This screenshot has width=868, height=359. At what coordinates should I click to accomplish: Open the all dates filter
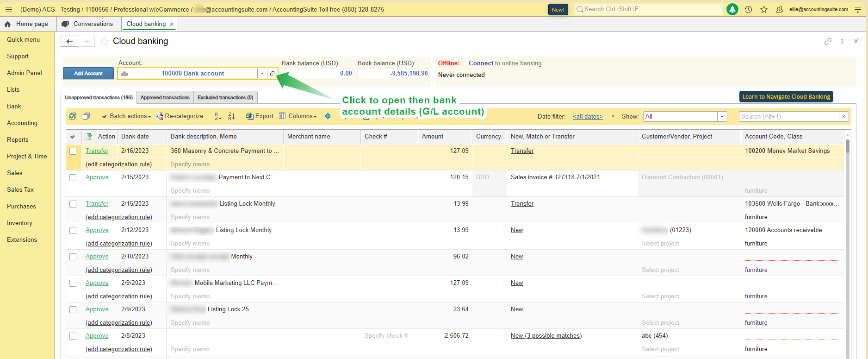pyautogui.click(x=588, y=117)
